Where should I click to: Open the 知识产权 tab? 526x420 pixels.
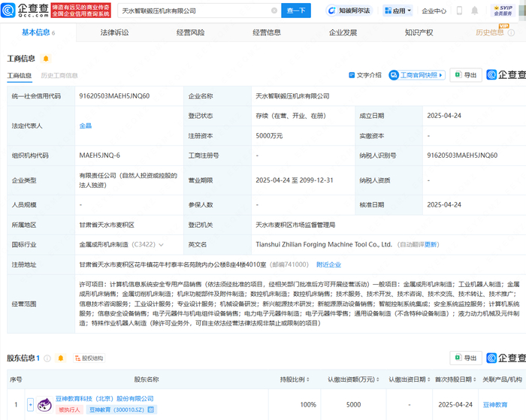pos(419,32)
